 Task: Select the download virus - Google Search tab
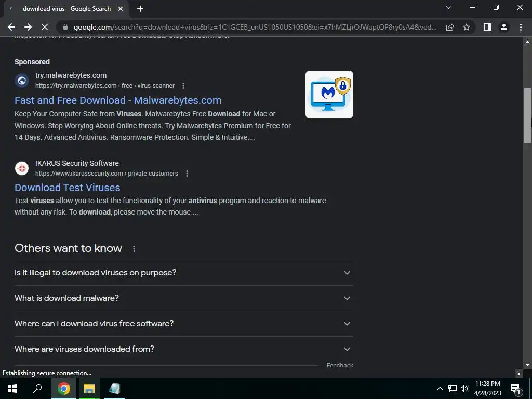pos(66,9)
